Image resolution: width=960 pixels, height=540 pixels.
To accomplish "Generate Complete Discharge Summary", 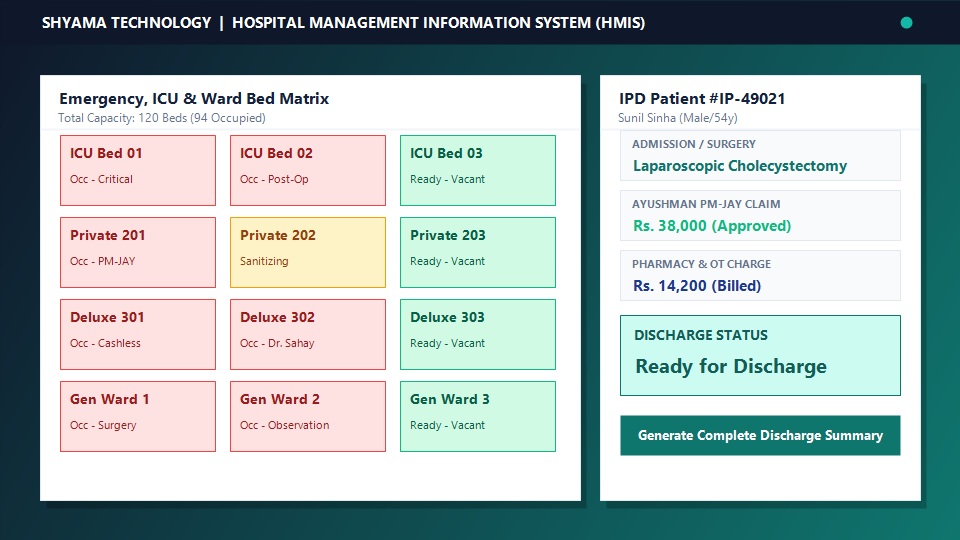I will (760, 435).
